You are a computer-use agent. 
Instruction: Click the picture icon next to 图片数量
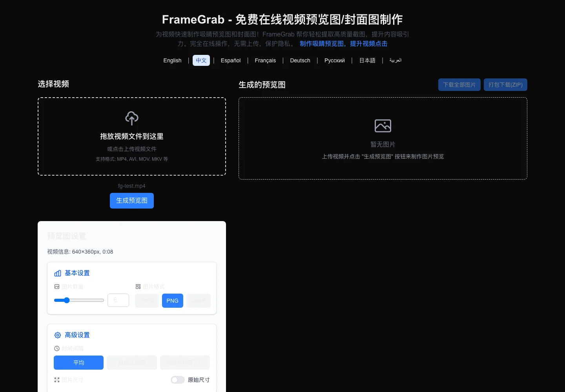(57, 287)
